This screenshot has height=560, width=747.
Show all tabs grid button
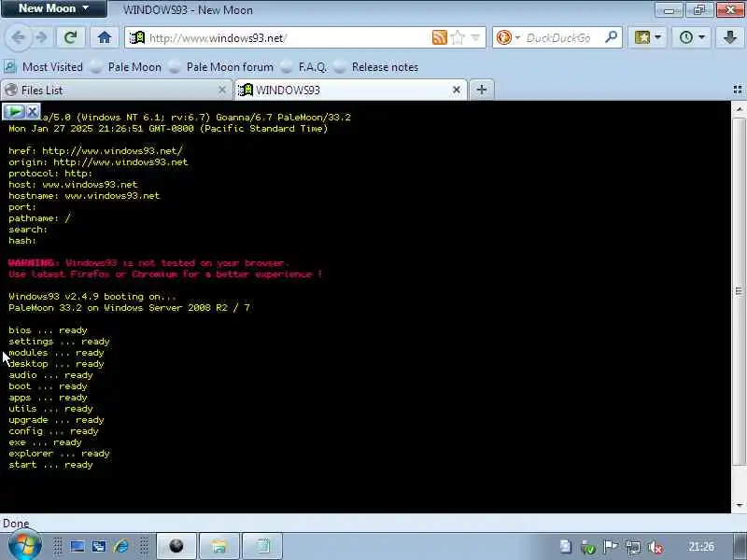click(x=738, y=90)
